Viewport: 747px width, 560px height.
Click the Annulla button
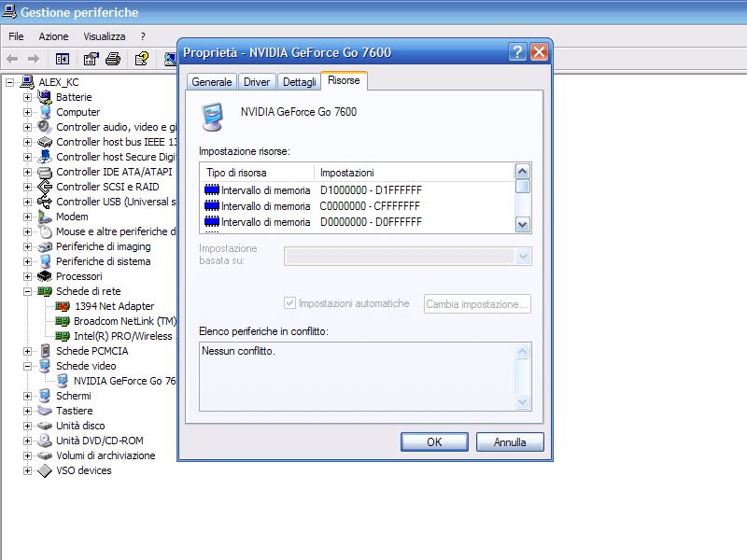pos(510,441)
